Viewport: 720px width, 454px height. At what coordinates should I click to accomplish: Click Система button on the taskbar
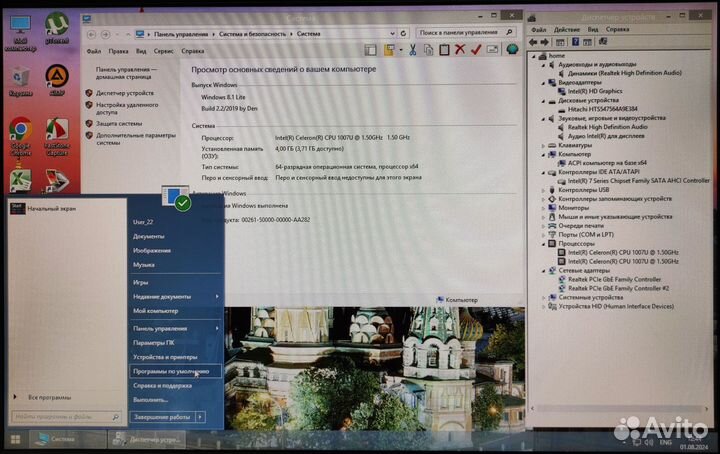[68, 439]
